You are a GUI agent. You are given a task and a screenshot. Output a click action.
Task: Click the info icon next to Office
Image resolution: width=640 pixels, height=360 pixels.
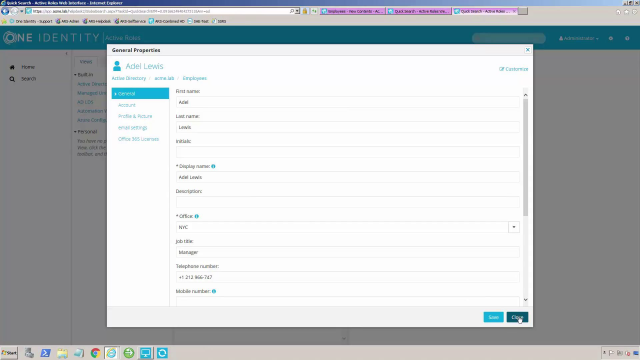point(196,216)
